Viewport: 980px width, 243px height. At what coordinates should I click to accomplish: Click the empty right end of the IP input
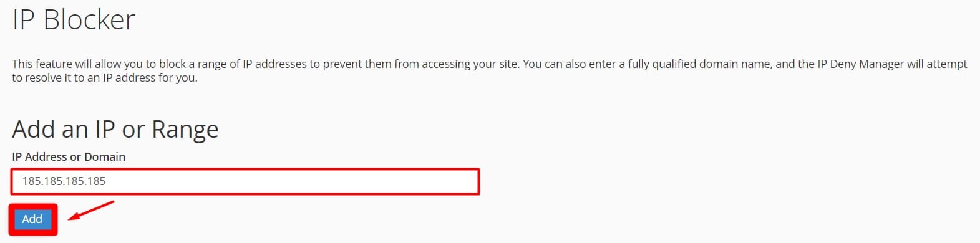pyautogui.click(x=374, y=181)
